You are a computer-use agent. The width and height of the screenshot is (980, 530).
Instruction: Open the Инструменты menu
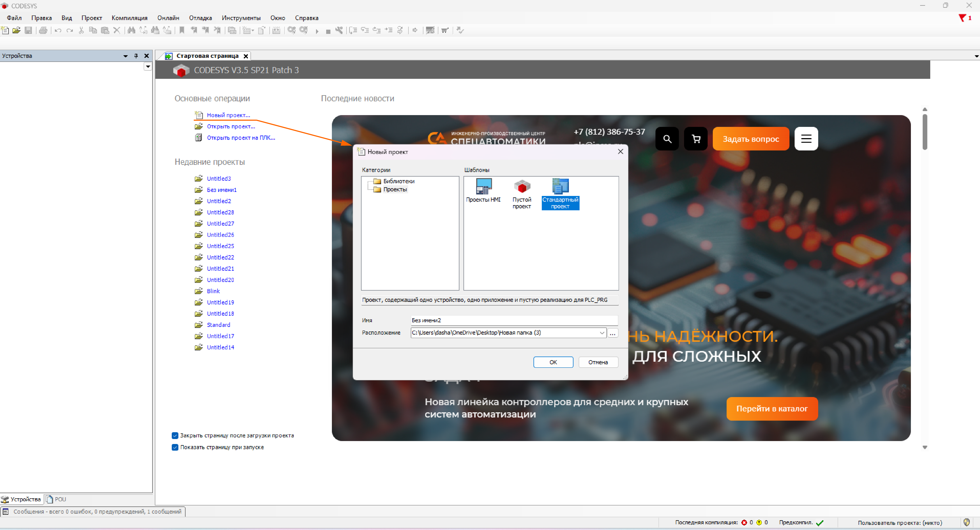click(241, 18)
